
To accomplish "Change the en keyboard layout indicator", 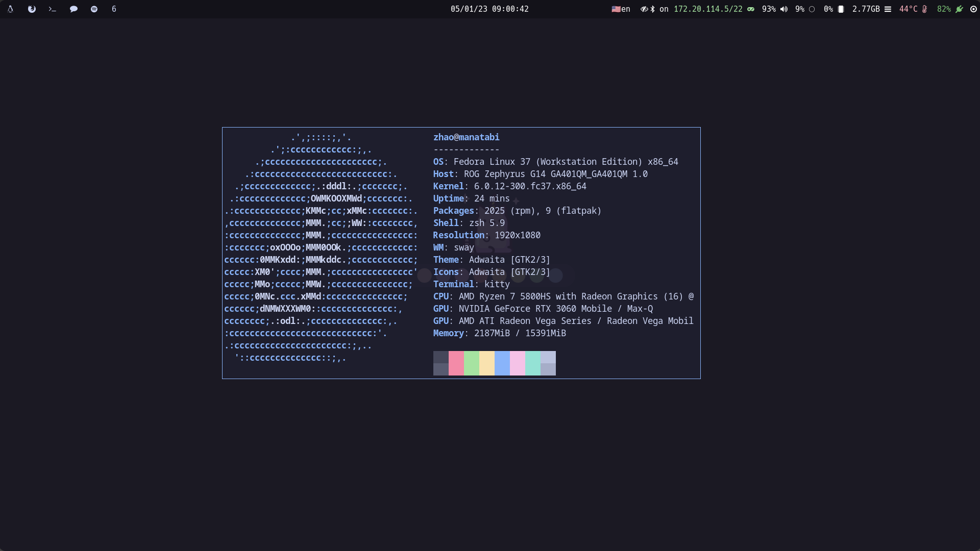I will pyautogui.click(x=621, y=9).
